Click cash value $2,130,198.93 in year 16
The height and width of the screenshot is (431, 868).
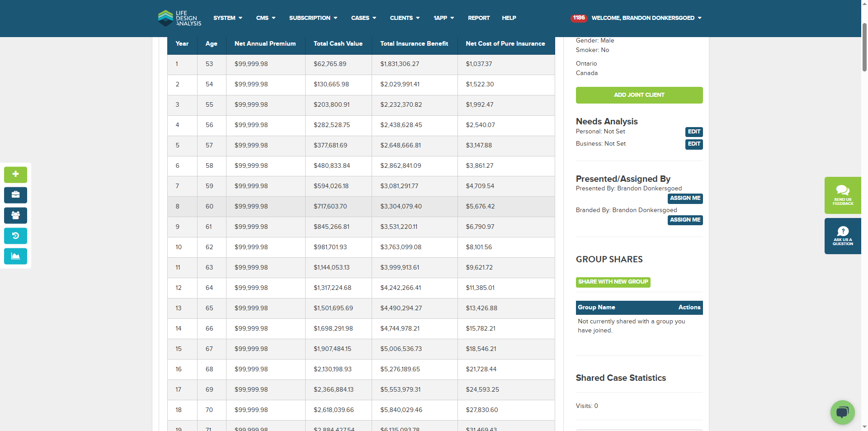(x=333, y=369)
